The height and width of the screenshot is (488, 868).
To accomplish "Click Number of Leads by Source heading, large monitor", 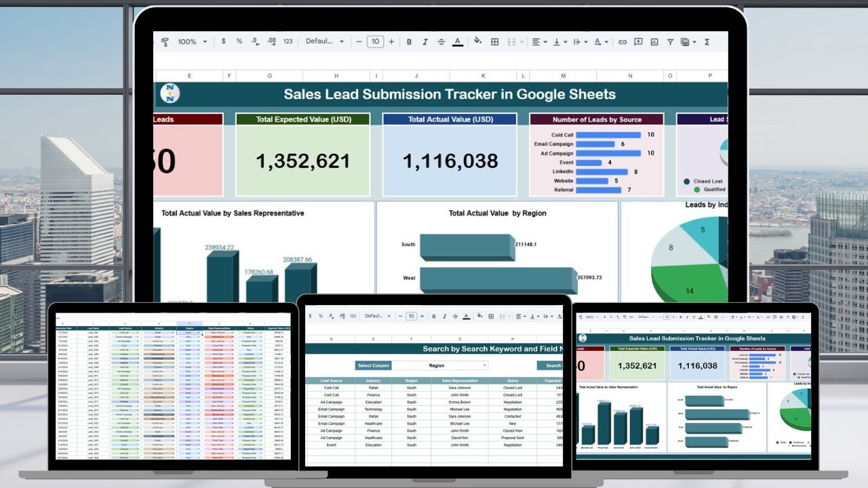I will pos(597,119).
